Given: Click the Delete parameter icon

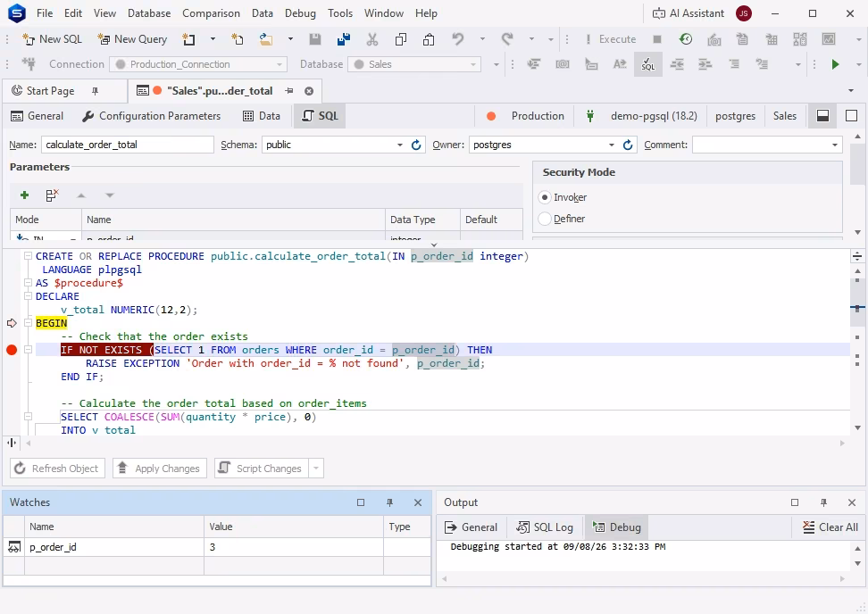Looking at the screenshot, I should pos(52,195).
